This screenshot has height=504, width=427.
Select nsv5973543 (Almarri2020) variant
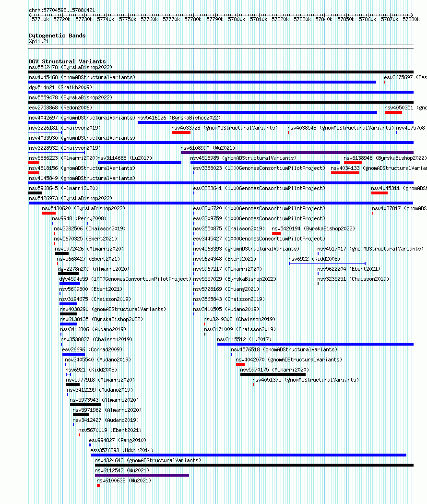[104, 400]
